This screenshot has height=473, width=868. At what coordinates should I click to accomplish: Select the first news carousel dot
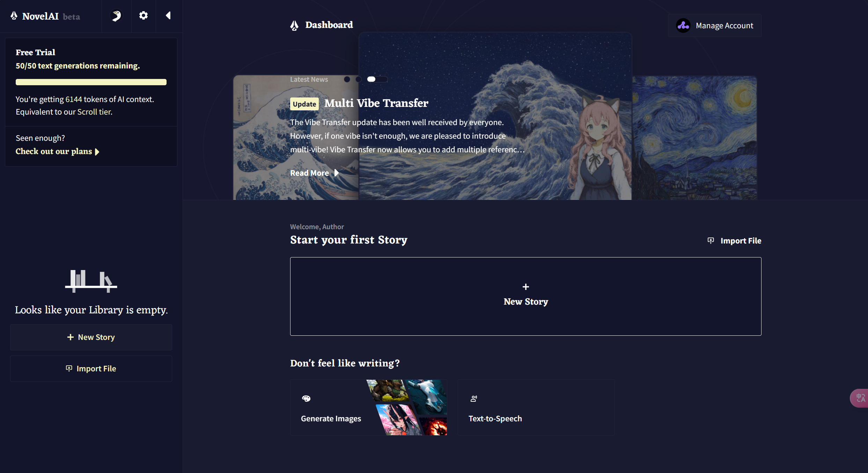pos(347,79)
